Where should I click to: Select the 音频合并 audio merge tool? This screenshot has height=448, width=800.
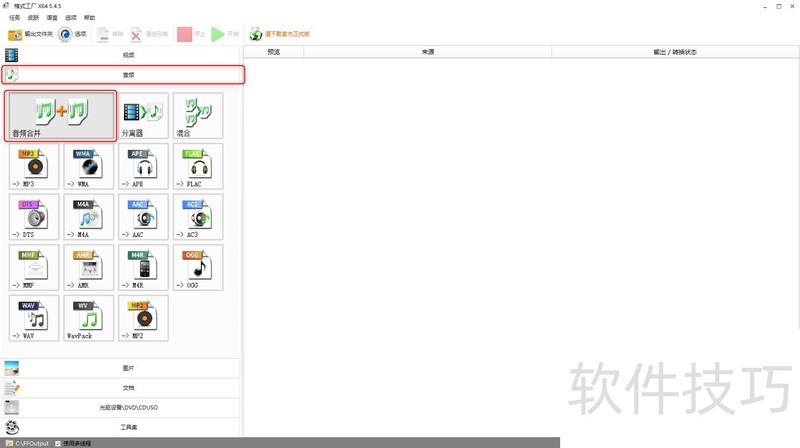(x=61, y=116)
